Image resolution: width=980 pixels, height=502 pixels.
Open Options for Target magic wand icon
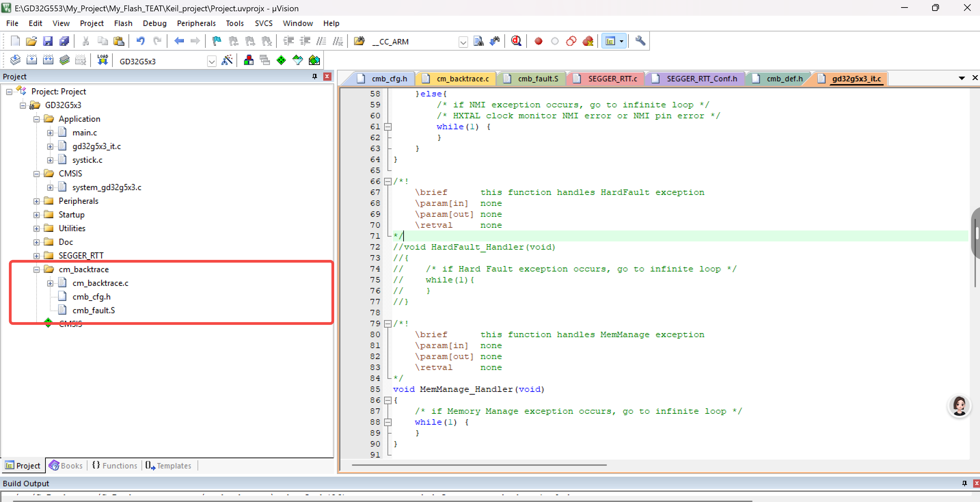227,60
